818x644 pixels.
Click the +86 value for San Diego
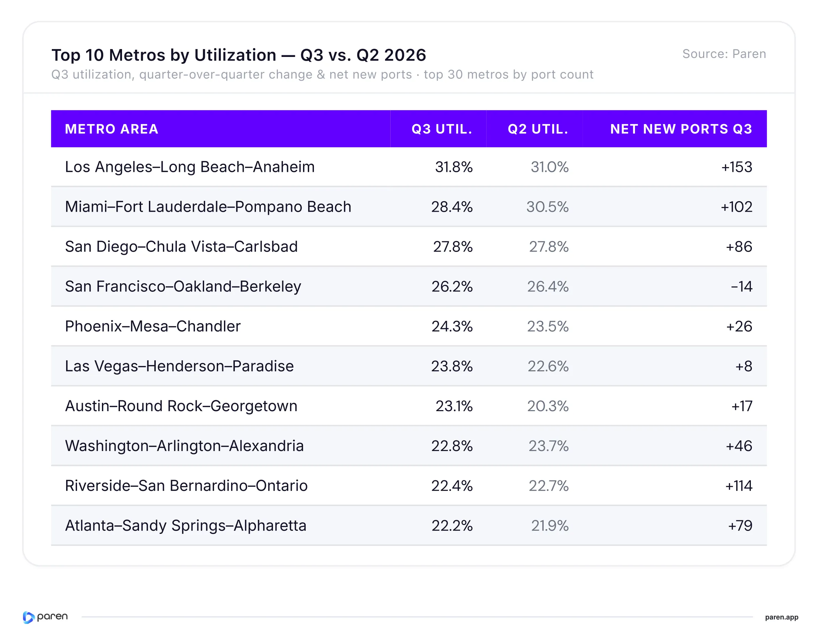coord(739,246)
